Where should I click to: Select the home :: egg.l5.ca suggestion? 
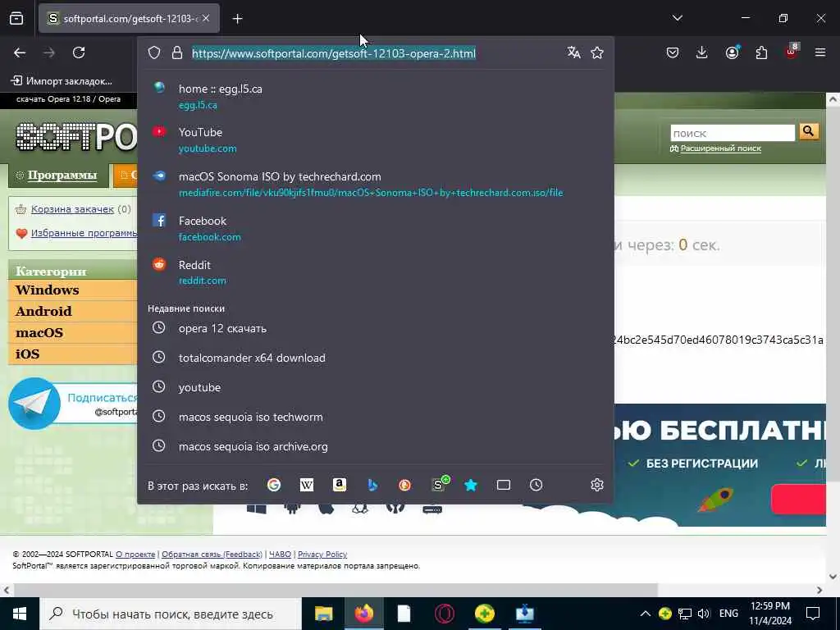coord(376,97)
